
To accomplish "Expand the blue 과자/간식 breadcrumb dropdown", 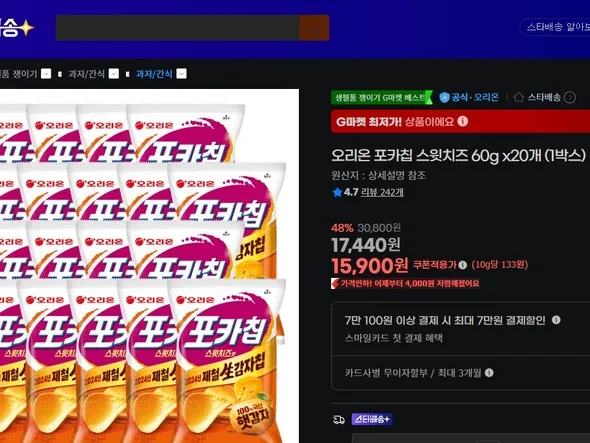I will pos(181,74).
